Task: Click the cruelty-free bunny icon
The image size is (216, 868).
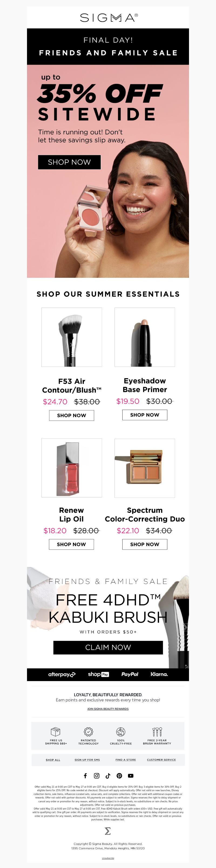Action: (121, 731)
